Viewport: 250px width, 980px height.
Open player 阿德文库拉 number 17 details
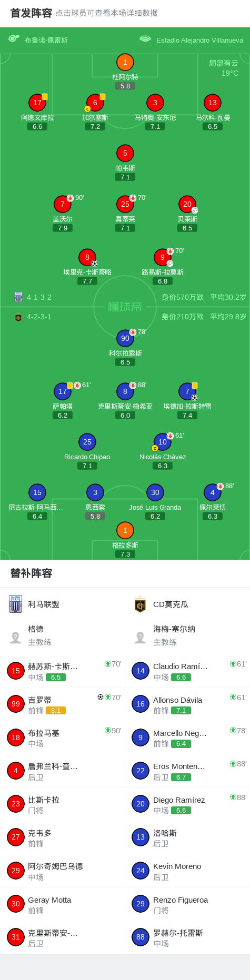point(37,103)
